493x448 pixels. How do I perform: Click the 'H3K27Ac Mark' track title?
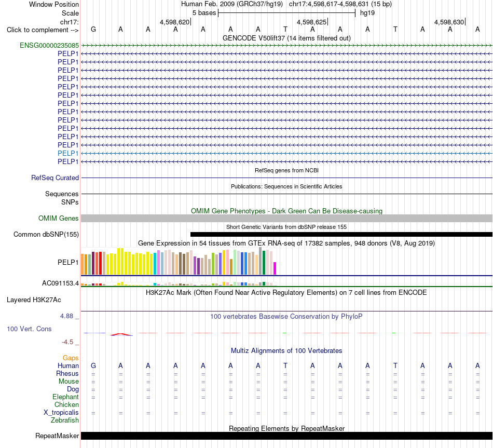pyautogui.click(x=286, y=293)
